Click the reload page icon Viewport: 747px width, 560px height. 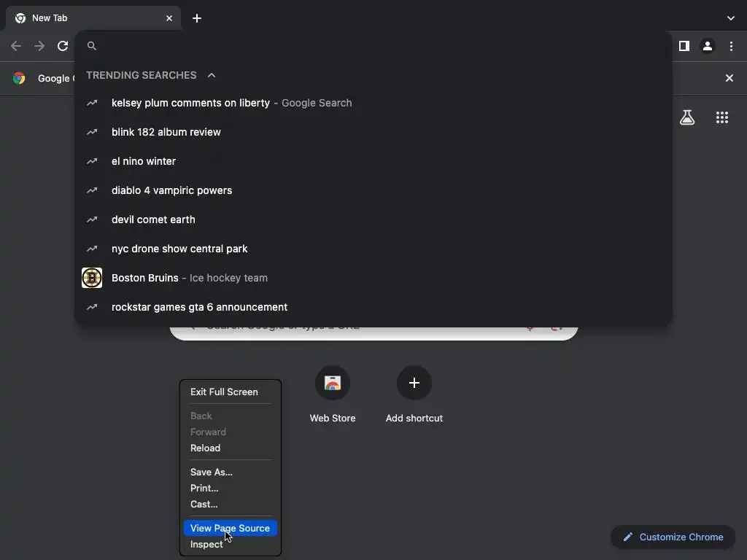(x=63, y=46)
